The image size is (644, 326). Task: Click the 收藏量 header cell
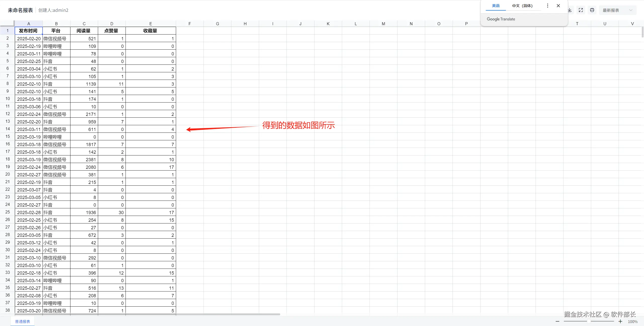150,31
